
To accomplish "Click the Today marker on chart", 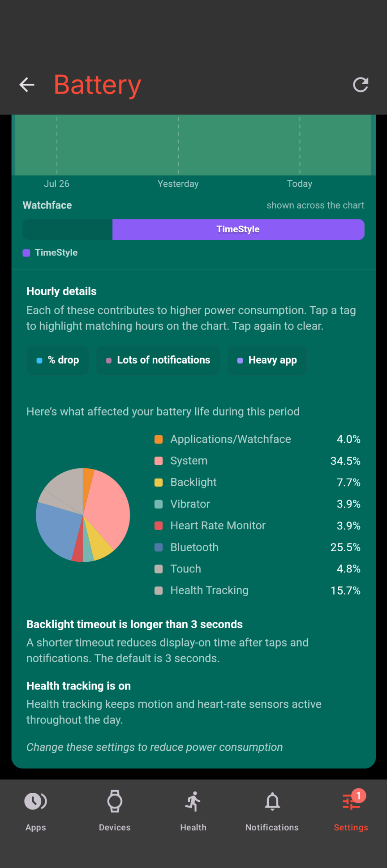I will tap(300, 184).
